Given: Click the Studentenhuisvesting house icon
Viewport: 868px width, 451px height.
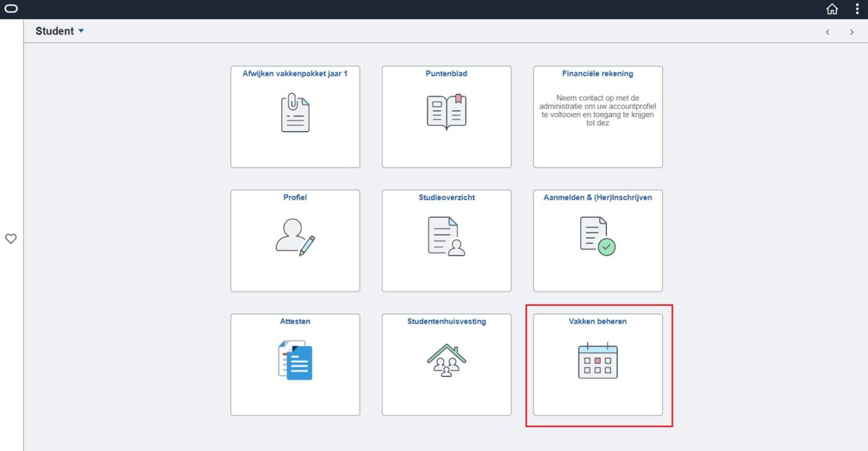Looking at the screenshot, I should tap(446, 360).
